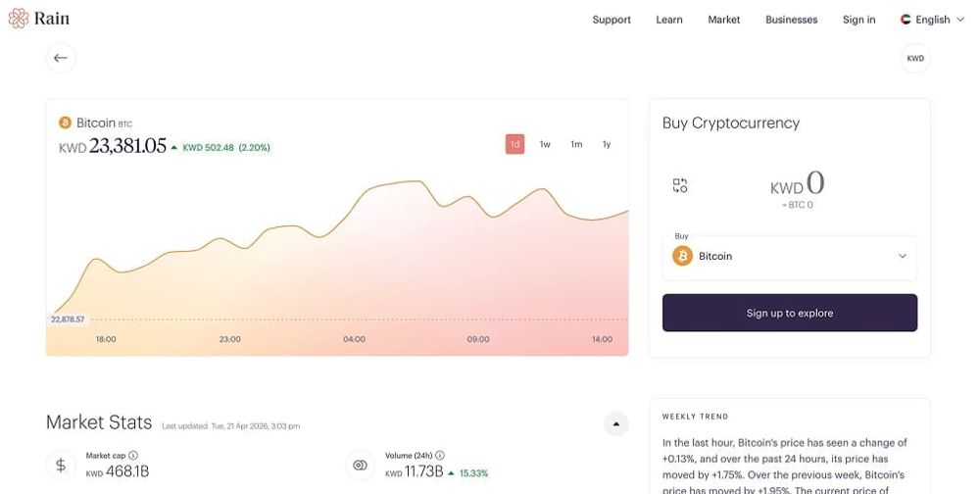Switch chart to 1m range
The image size is (980, 494).
click(x=576, y=144)
